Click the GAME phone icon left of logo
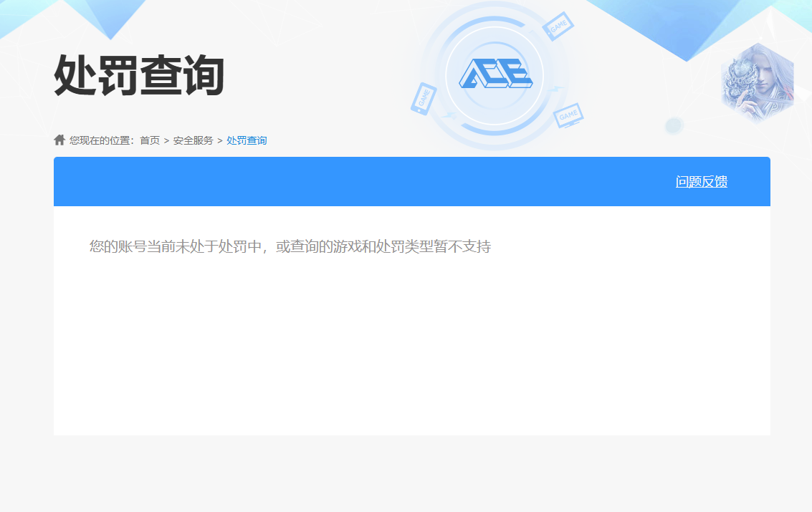This screenshot has height=512, width=812. click(423, 98)
